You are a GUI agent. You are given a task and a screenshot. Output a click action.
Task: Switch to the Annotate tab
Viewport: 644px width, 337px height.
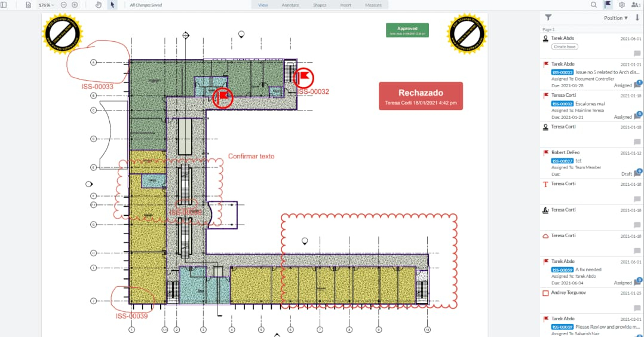290,5
